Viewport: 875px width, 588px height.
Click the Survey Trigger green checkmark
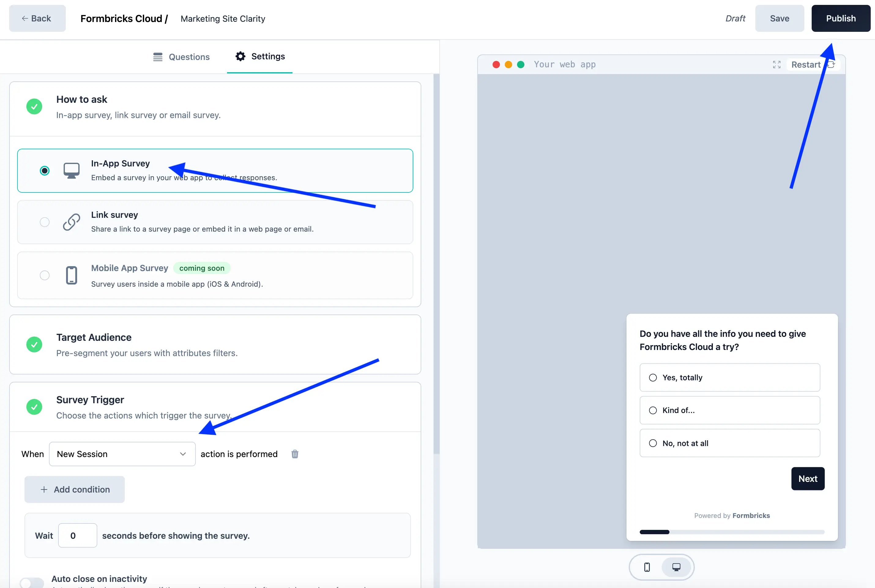click(x=34, y=407)
